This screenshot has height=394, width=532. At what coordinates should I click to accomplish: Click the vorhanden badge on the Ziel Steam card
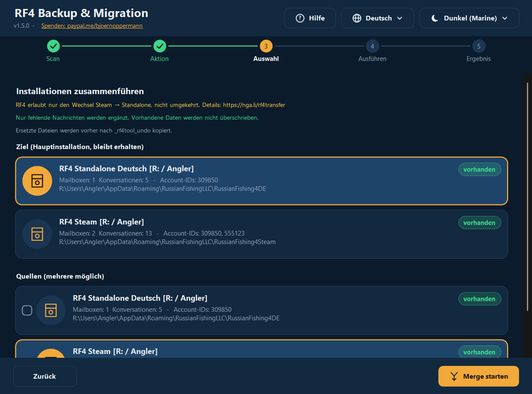pyautogui.click(x=480, y=223)
